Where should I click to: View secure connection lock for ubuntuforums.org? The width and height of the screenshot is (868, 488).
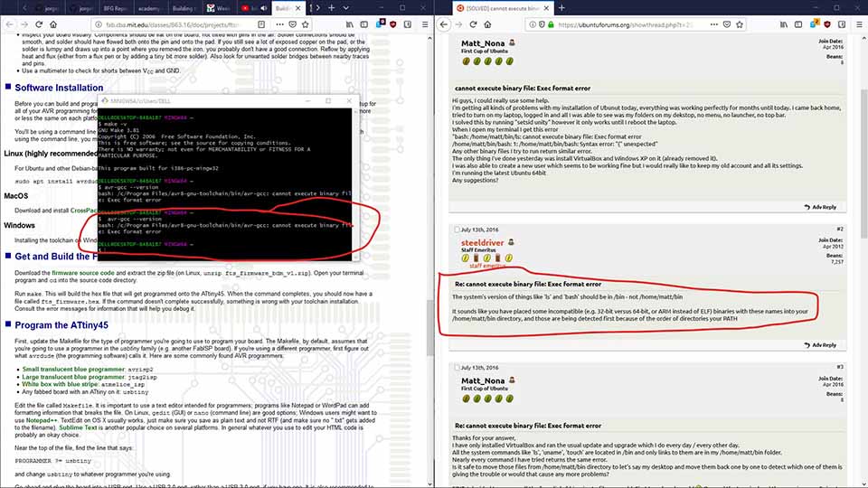point(551,24)
